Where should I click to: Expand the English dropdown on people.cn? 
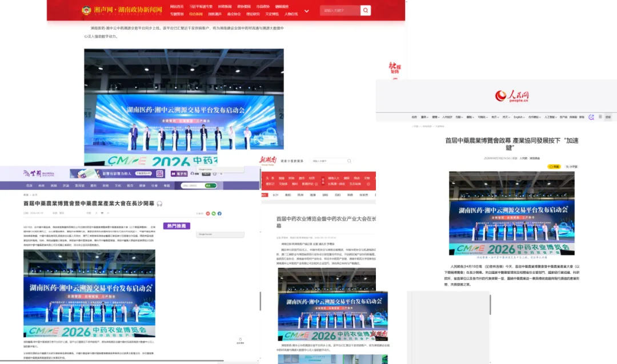coord(519,117)
